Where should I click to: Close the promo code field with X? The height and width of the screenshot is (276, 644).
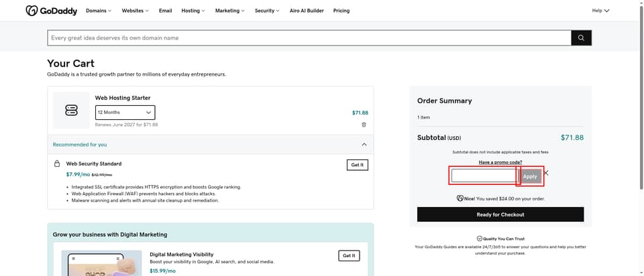546,173
